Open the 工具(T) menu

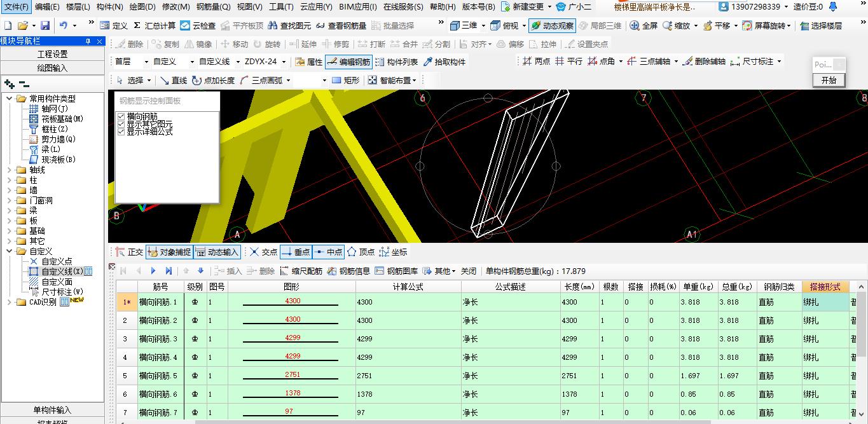tap(281, 7)
